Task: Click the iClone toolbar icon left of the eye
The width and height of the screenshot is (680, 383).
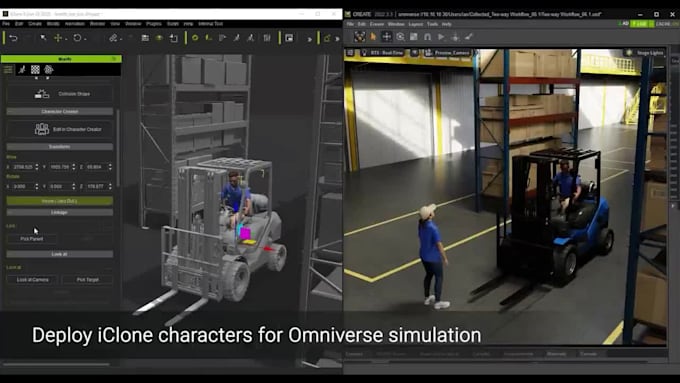Action: click(x=145, y=38)
